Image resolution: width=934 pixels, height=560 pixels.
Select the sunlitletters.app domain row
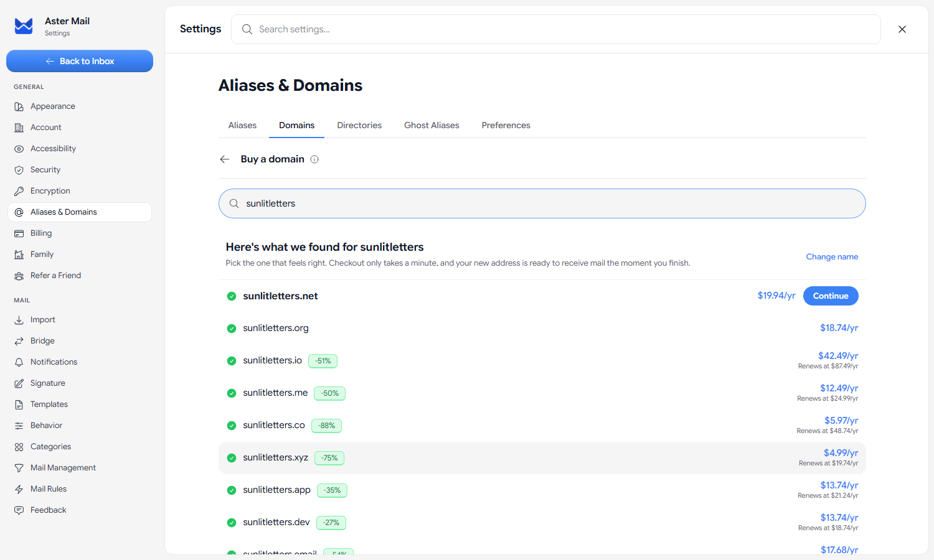(x=542, y=490)
